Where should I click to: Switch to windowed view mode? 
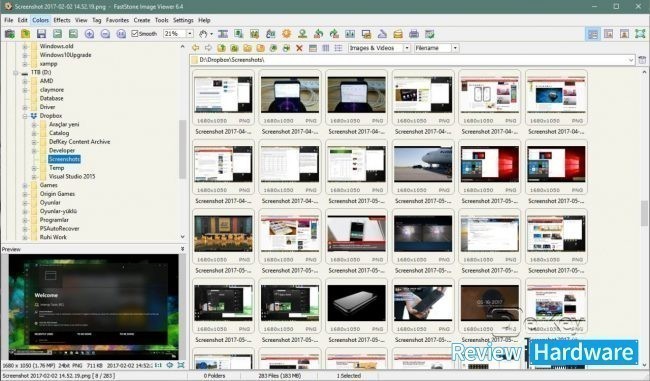(x=609, y=34)
